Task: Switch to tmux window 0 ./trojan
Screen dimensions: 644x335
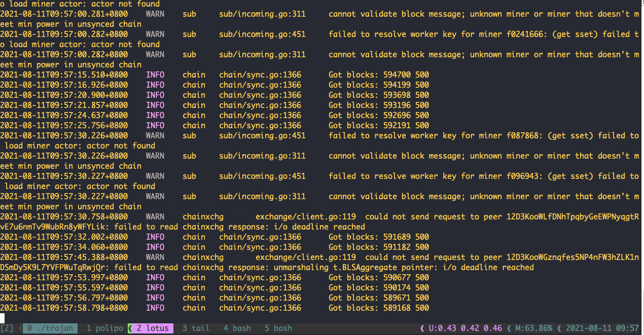Action: pos(50,328)
